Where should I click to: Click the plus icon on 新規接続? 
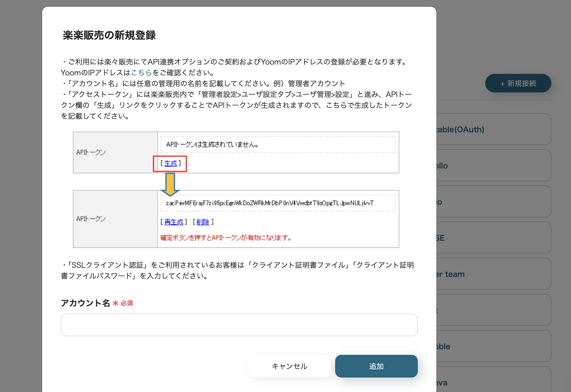tap(502, 84)
